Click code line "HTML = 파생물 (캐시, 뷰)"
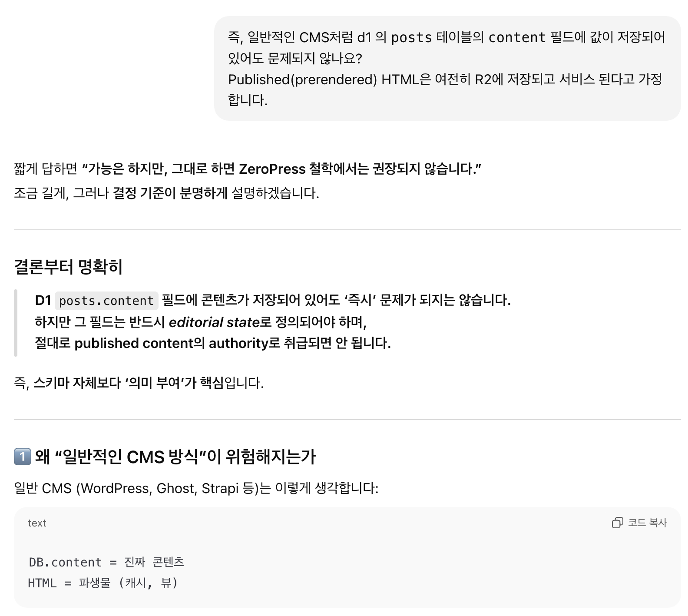 click(x=103, y=583)
